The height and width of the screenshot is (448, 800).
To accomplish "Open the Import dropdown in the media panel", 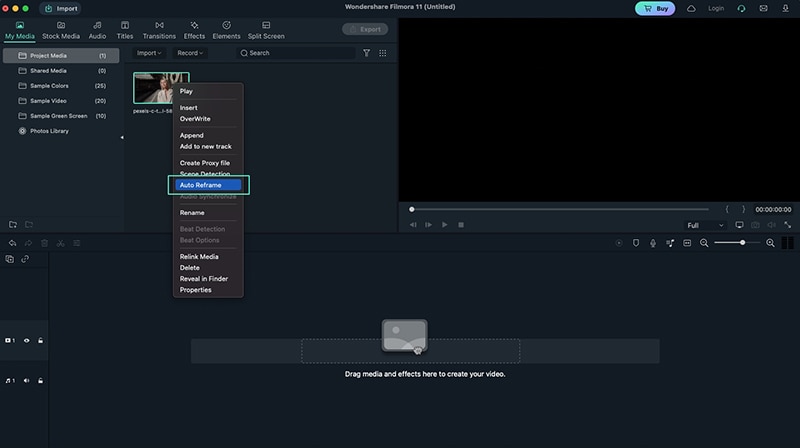I will pos(148,53).
